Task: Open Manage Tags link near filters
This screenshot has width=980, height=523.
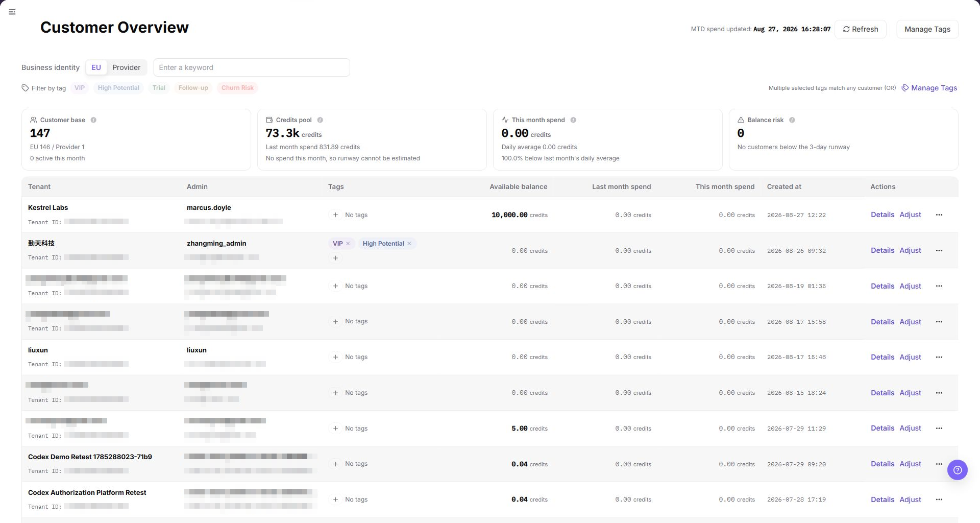Action: pyautogui.click(x=929, y=88)
